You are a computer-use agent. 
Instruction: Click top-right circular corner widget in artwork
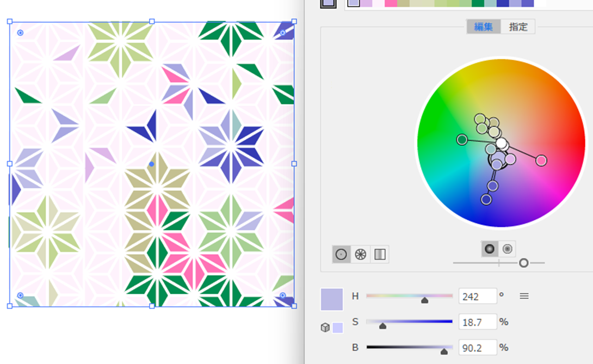click(x=283, y=33)
